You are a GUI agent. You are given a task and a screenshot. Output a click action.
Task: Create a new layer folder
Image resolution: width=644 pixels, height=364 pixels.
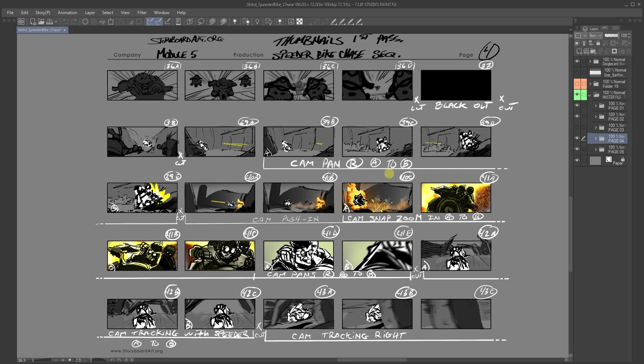coord(593,51)
